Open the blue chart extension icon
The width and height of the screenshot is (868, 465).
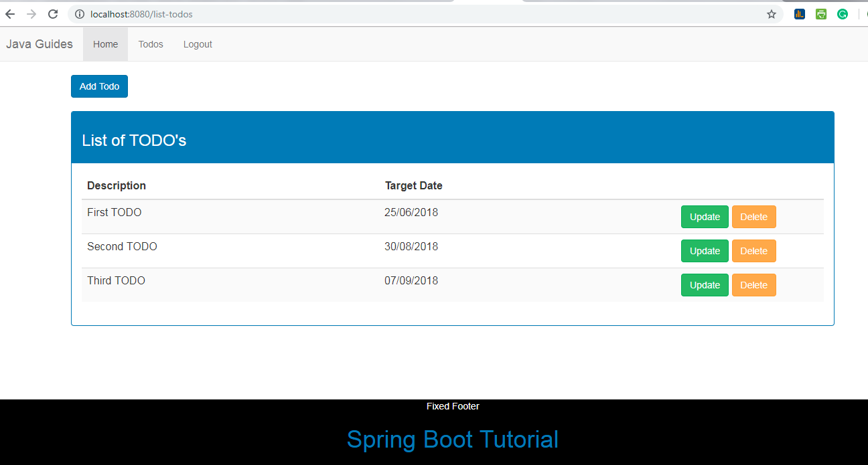tap(800, 14)
